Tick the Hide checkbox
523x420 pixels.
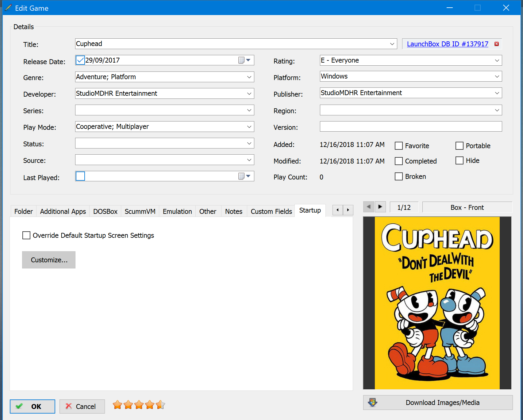click(x=460, y=160)
